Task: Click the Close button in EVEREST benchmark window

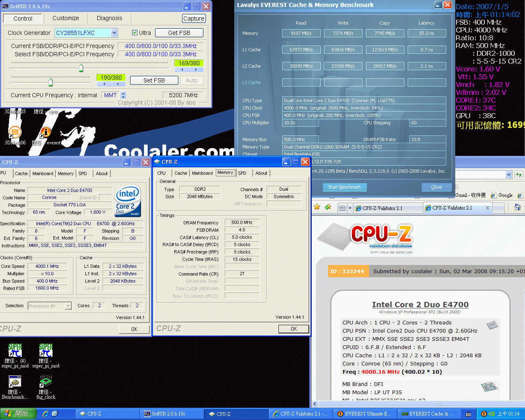Action: 436,187
